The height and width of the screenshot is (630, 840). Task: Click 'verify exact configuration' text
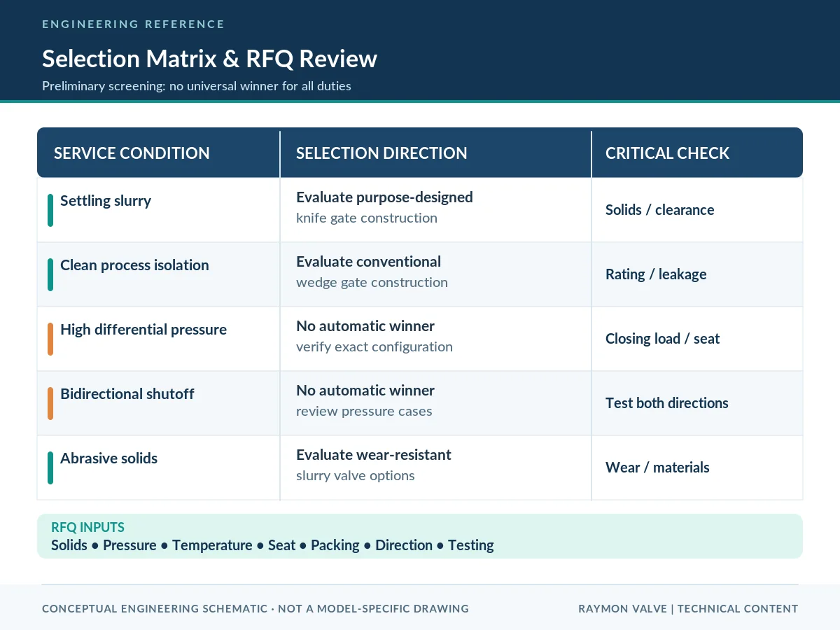pyautogui.click(x=374, y=347)
